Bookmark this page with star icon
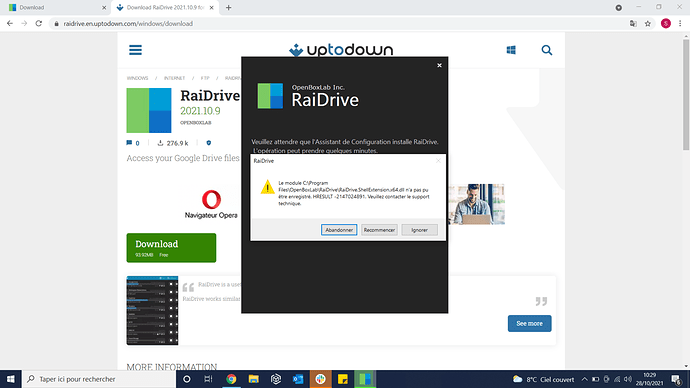Viewport: 690px width, 388px height. (648, 24)
